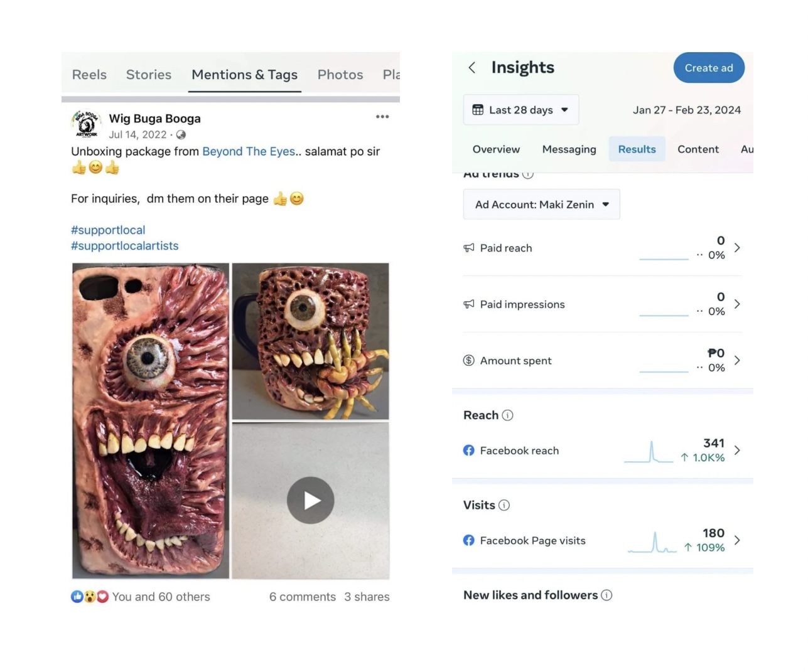Click Facebook logo beside Facebook reach
This screenshot has height=672, width=808.
(x=469, y=451)
